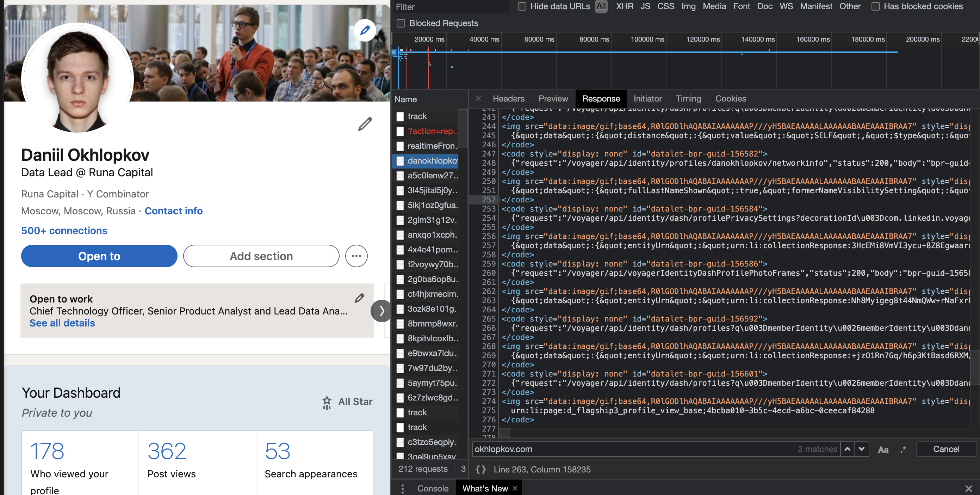The width and height of the screenshot is (980, 495).
Task: Switch to the Timing tab
Action: point(688,99)
